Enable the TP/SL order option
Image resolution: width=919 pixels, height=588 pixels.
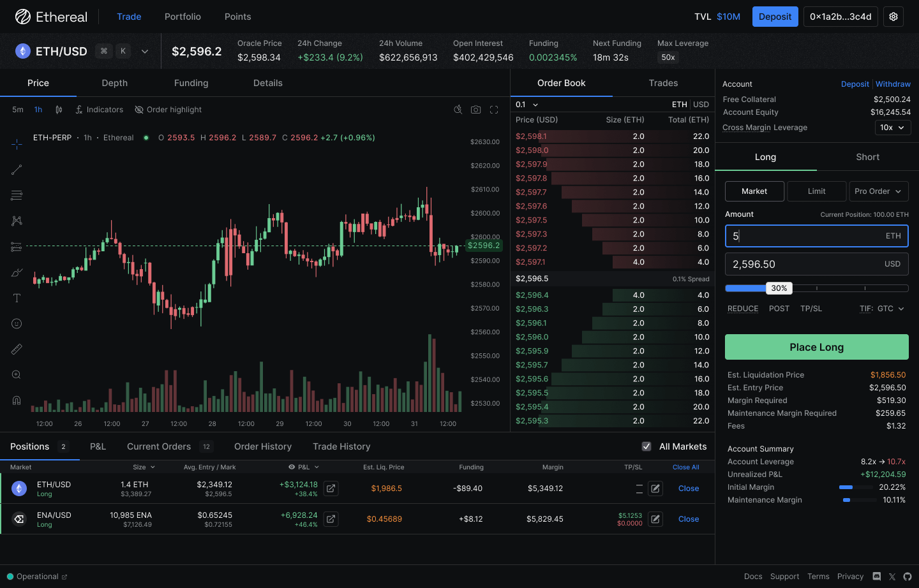tap(811, 309)
